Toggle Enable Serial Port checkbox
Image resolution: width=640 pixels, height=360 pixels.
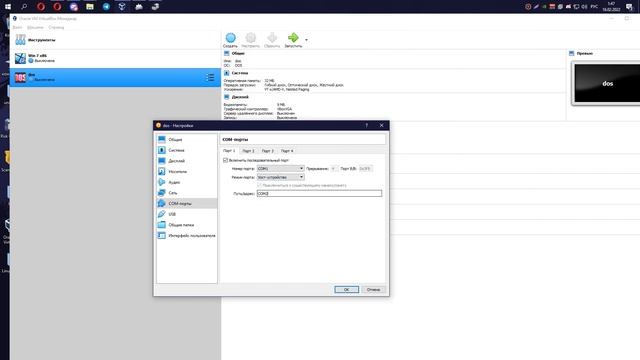click(225, 160)
